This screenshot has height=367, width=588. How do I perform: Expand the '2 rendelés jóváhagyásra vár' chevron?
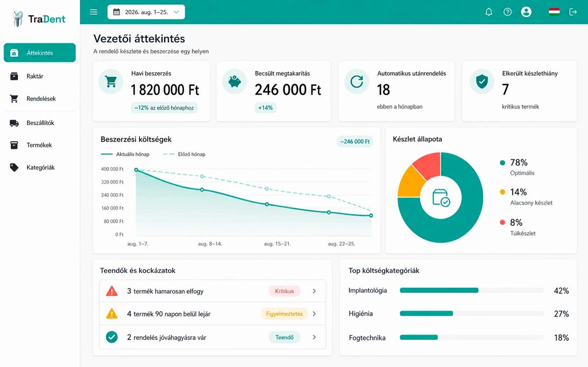[x=314, y=337]
